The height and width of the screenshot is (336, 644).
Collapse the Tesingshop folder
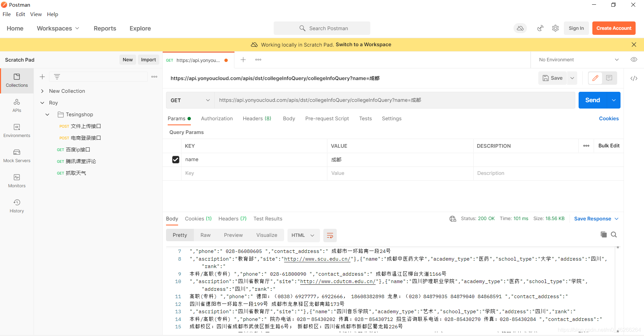pos(47,115)
